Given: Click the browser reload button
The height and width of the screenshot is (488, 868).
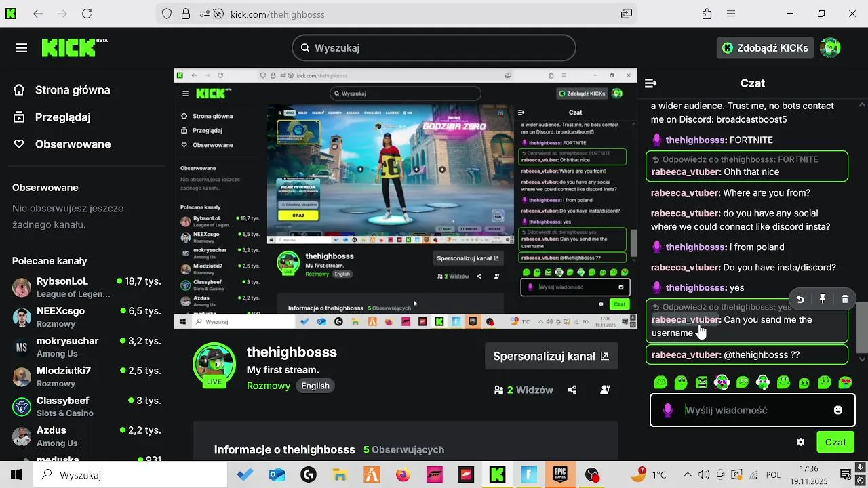Looking at the screenshot, I should (x=87, y=14).
